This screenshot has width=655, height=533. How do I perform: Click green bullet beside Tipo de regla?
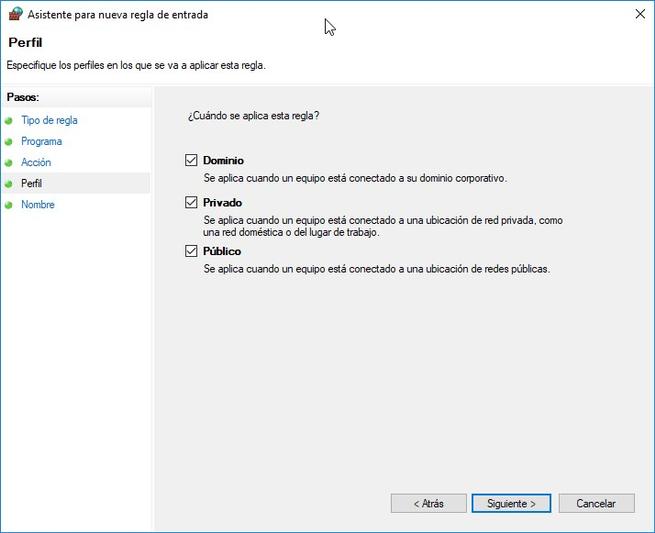[9, 121]
